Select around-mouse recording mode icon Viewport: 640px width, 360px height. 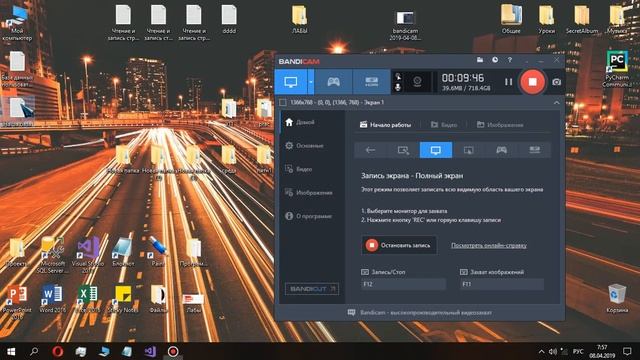(469, 150)
